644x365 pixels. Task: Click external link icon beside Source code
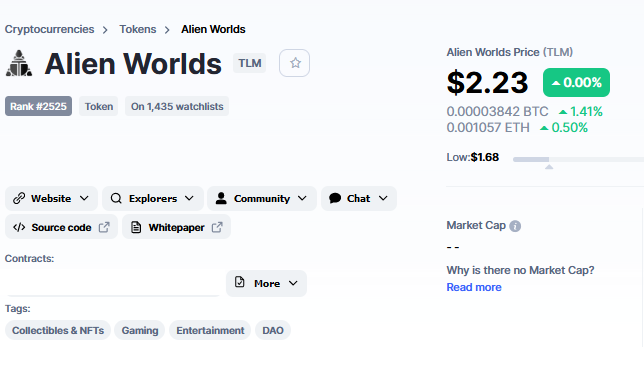pyautogui.click(x=104, y=227)
